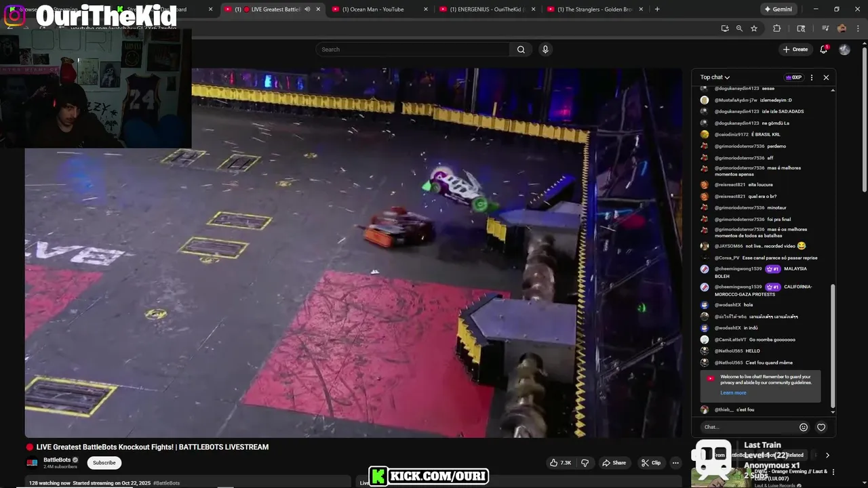
Task: Bookmark this page with star icon
Action: [754, 28]
